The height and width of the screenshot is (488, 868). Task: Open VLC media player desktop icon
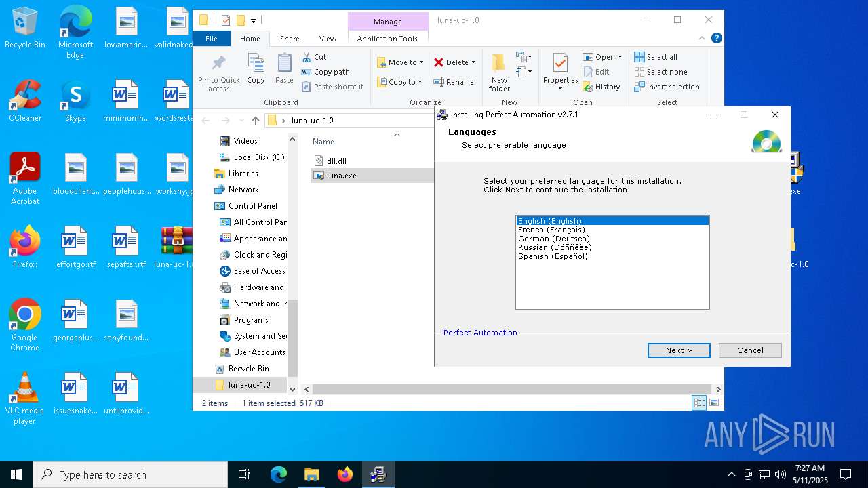click(24, 398)
